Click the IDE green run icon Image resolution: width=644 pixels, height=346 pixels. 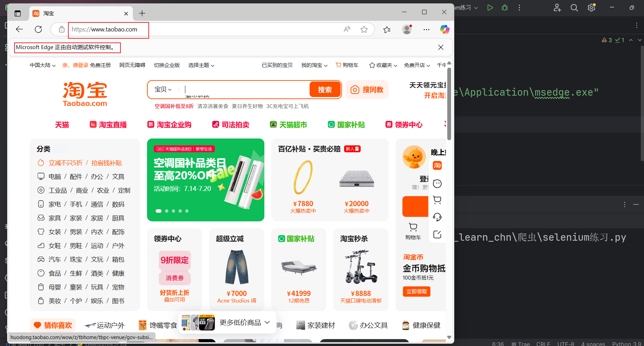[490, 8]
